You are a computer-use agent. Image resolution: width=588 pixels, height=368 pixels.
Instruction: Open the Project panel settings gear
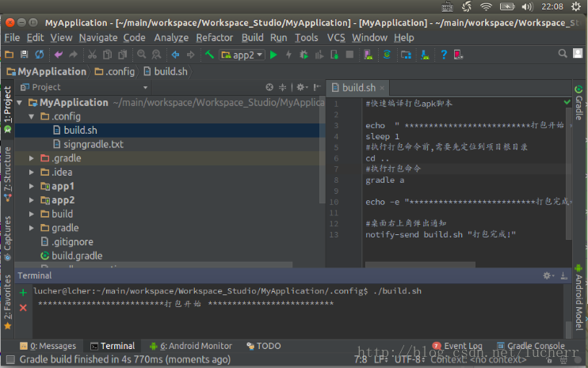301,87
